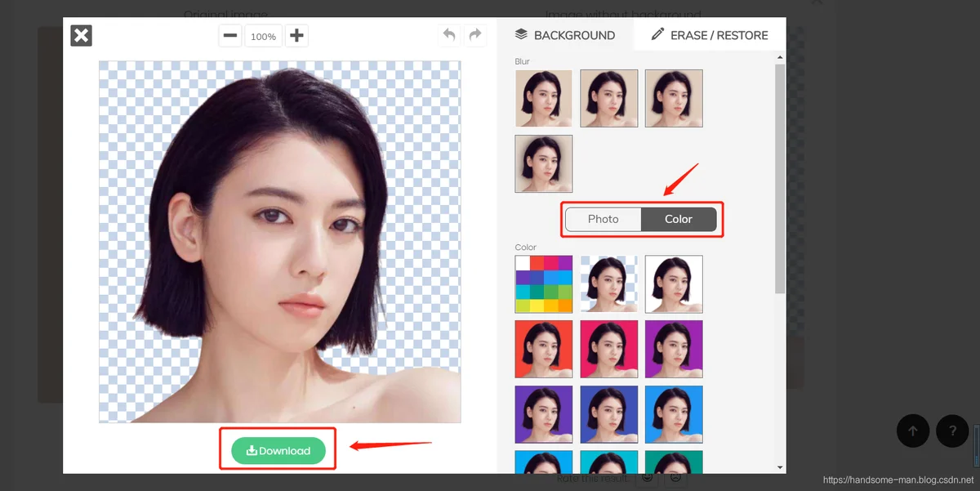
Task: Download the edited image
Action: pos(278,450)
